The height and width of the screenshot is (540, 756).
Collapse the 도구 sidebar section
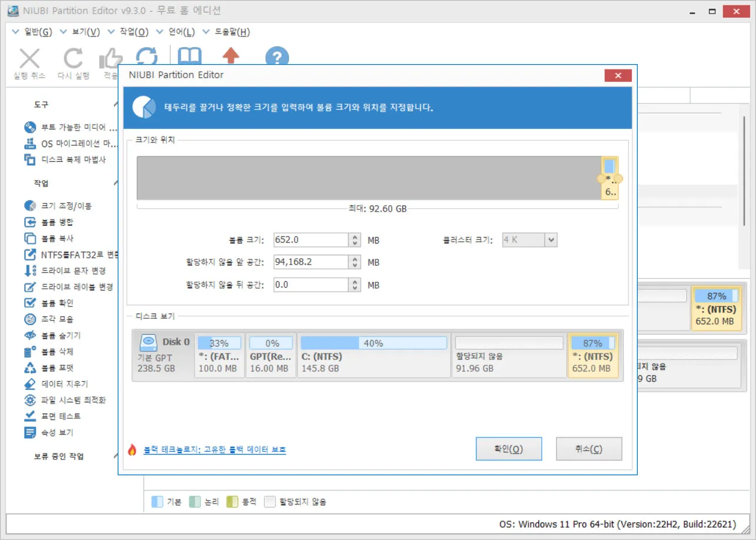pos(115,104)
